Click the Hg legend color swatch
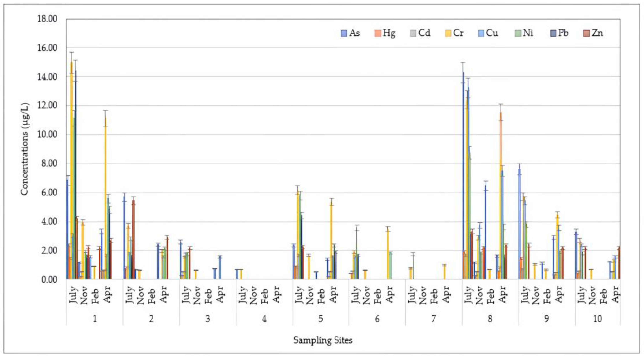This screenshot has height=359, width=644. pyautogui.click(x=378, y=33)
